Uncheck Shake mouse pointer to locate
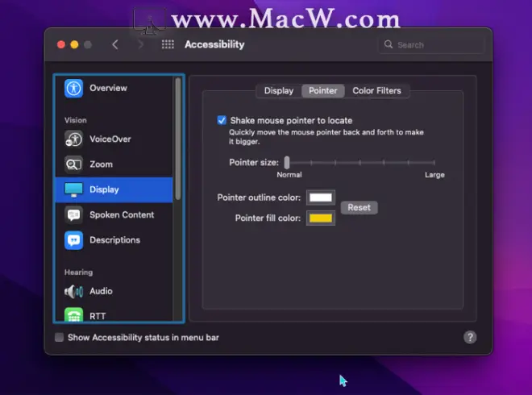The image size is (532, 395). (222, 120)
